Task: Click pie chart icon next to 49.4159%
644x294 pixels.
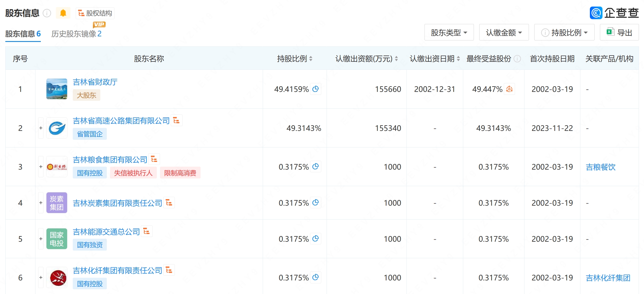Action: coord(316,89)
